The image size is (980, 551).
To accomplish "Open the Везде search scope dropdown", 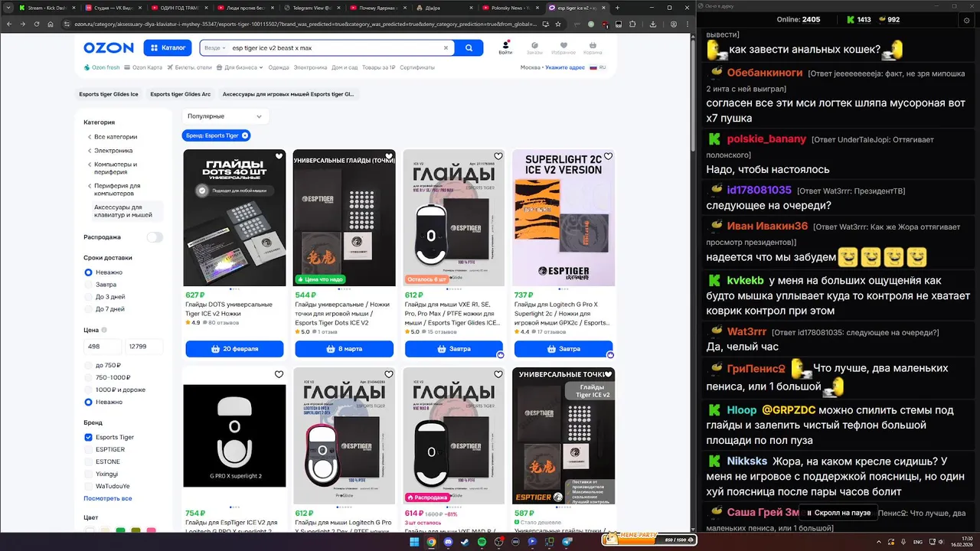I will pyautogui.click(x=215, y=47).
